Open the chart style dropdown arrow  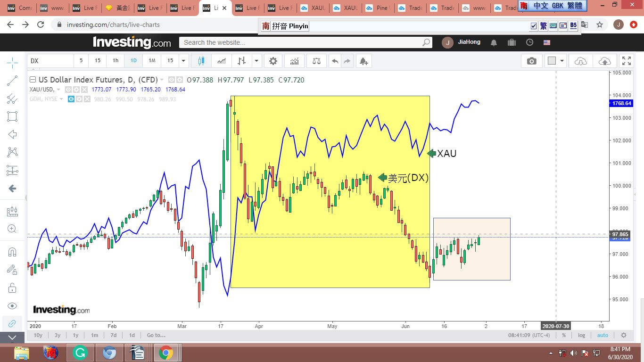pos(256,61)
